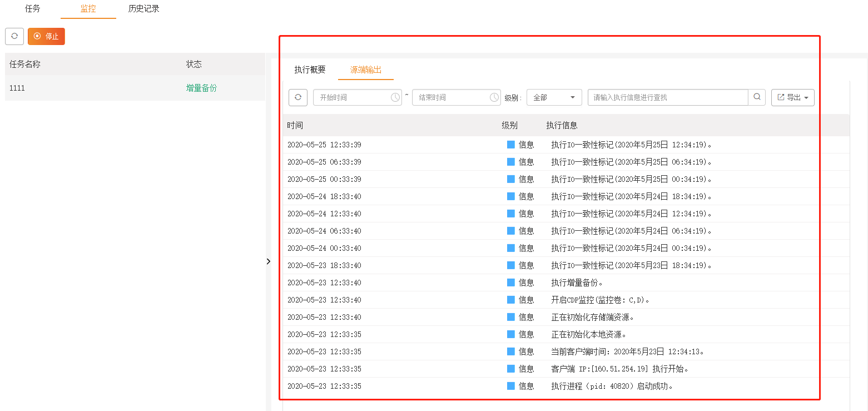Open the 级别 level dropdown showing 全部
The image size is (868, 411).
[554, 97]
